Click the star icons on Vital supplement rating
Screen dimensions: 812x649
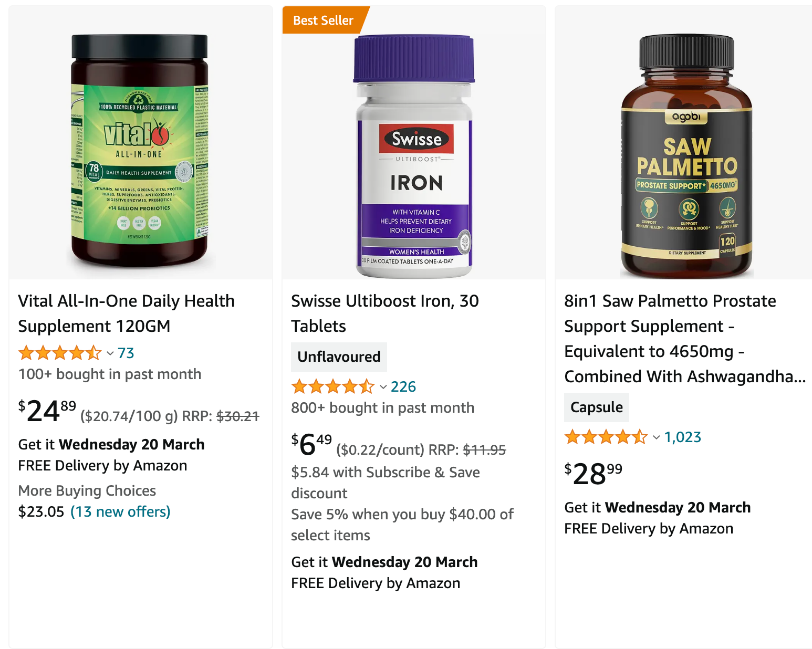(x=60, y=353)
